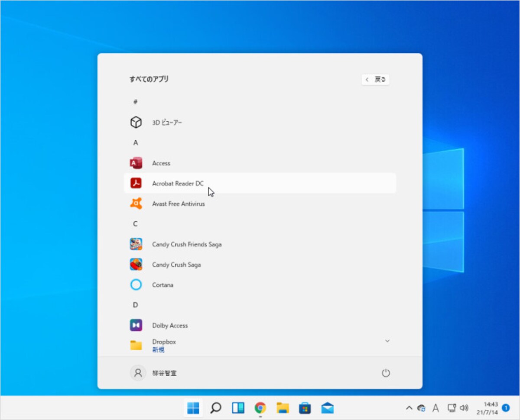Click the cloud sync icon in system tray
The image size is (520, 420).
[x=421, y=408]
